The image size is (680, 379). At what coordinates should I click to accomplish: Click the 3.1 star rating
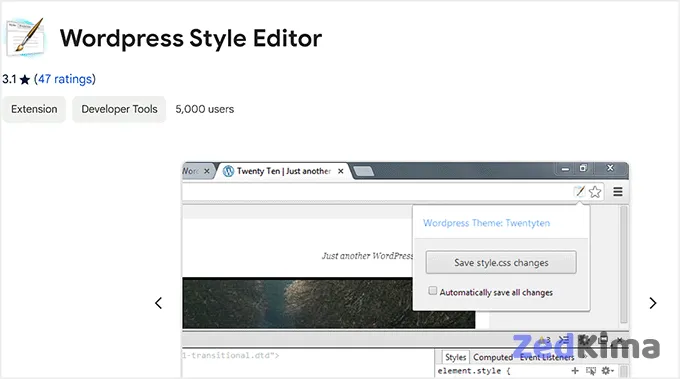[x=16, y=79]
